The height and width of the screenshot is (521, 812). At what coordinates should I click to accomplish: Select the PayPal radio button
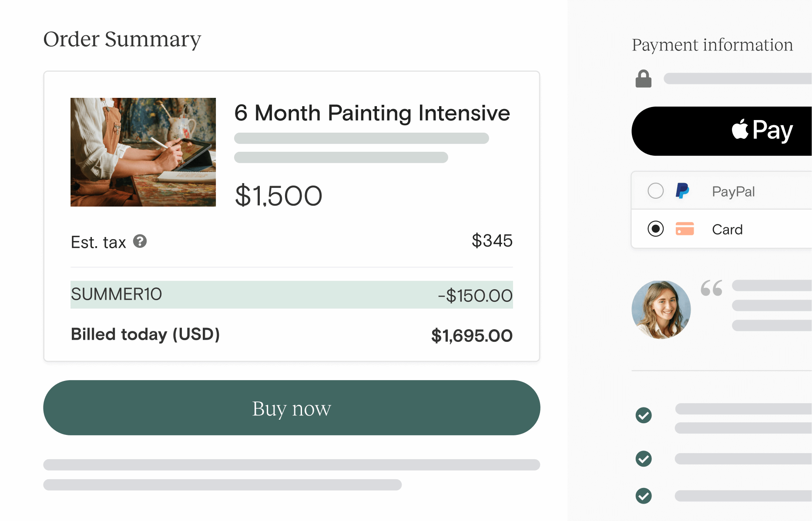tap(655, 191)
